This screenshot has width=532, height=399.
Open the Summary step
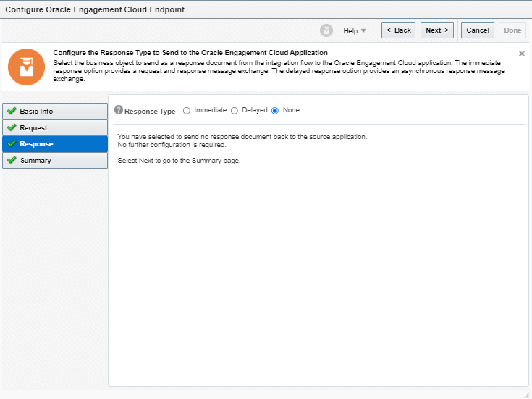tap(55, 160)
